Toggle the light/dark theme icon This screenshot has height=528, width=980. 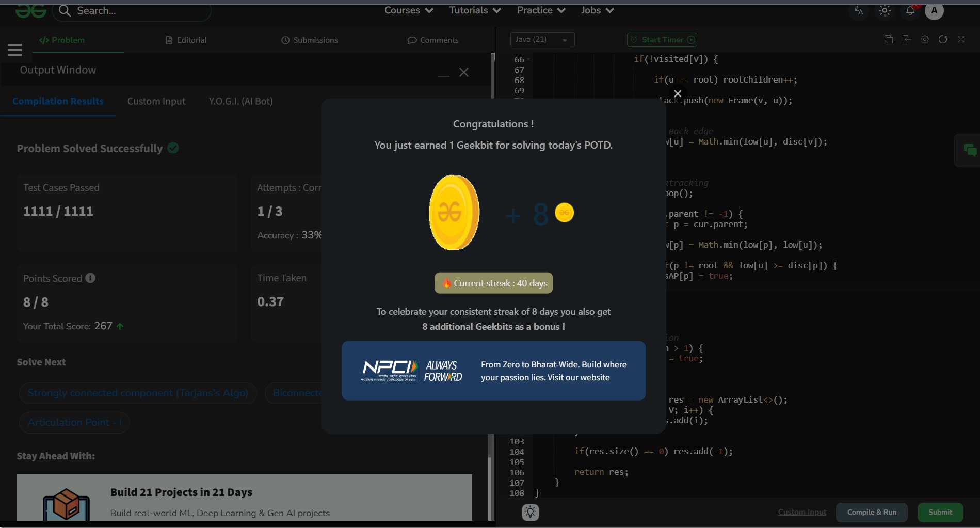point(885,11)
